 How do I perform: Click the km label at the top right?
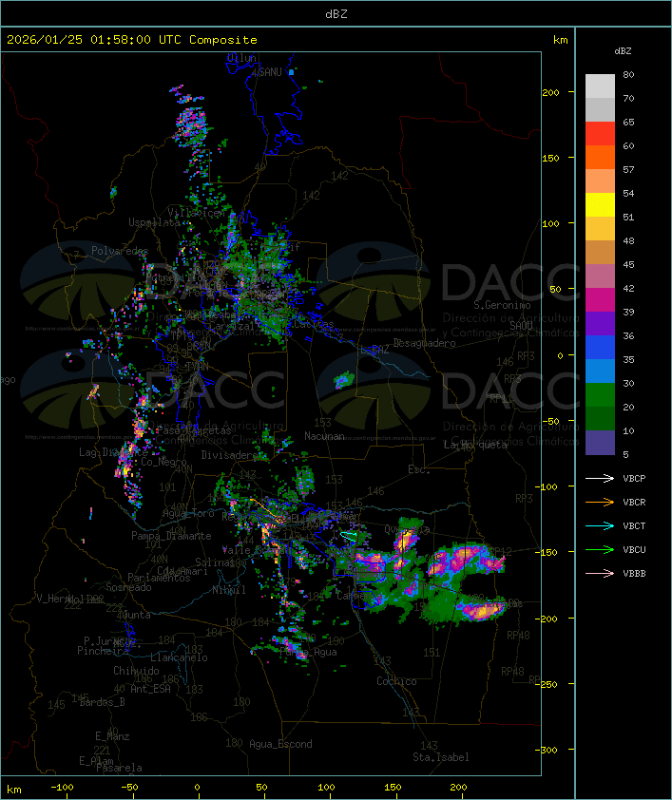[560, 40]
